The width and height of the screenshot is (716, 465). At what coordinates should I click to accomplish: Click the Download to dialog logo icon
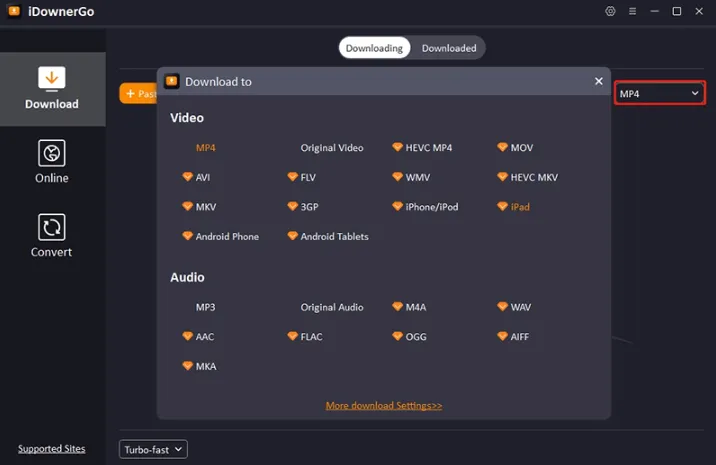tap(172, 81)
